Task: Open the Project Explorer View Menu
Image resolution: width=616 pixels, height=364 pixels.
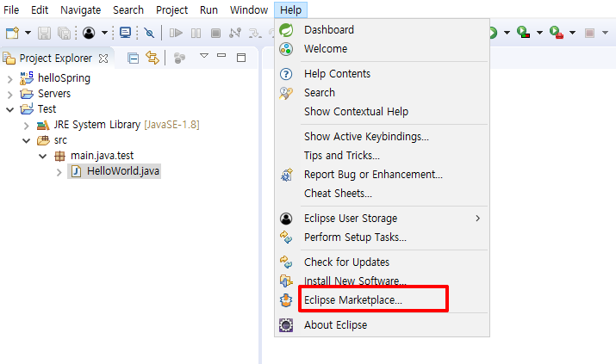Action: click(x=204, y=56)
